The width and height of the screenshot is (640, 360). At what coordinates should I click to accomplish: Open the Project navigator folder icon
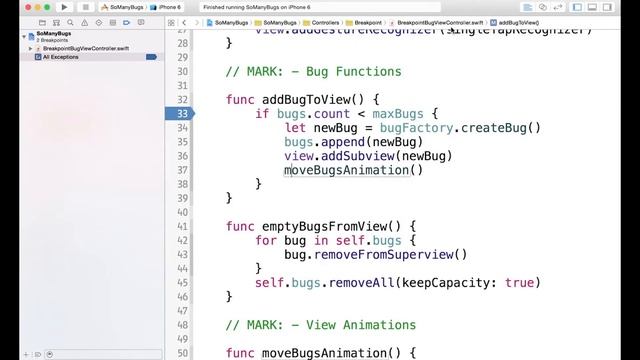coord(42,22)
